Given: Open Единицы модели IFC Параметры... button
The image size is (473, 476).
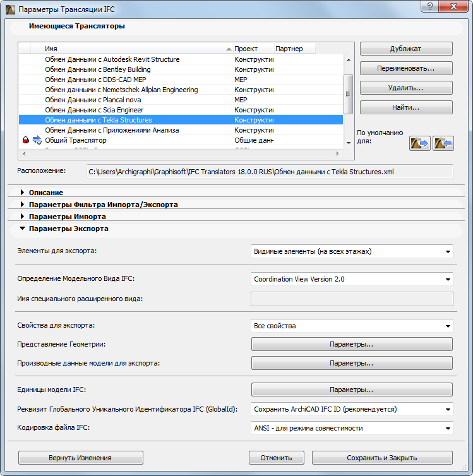Looking at the screenshot, I should tap(352, 390).
